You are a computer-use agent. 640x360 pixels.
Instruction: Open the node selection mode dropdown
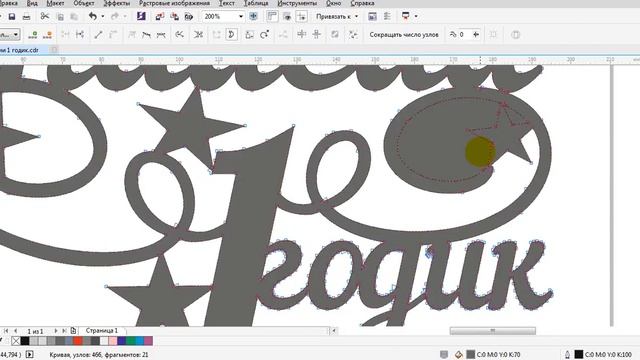pos(16,35)
